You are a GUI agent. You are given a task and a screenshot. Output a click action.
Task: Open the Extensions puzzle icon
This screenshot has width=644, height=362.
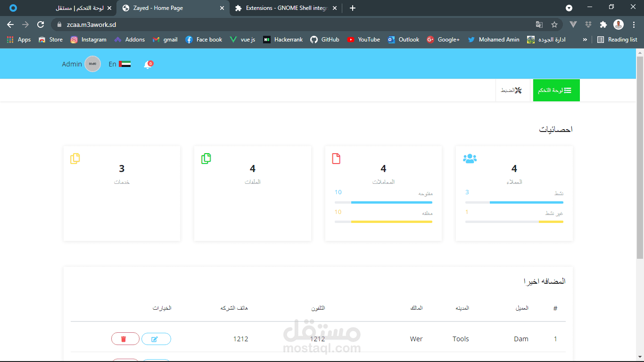coord(603,25)
